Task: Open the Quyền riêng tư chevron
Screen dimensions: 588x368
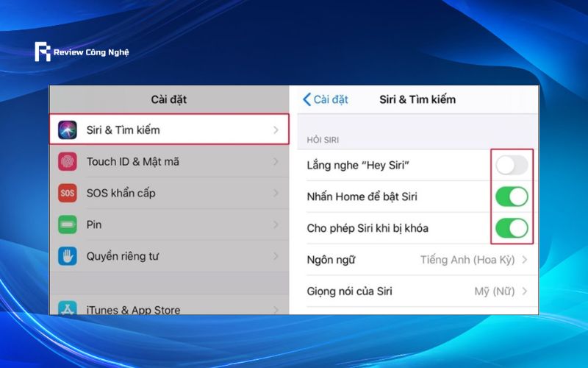Action: coord(276,256)
